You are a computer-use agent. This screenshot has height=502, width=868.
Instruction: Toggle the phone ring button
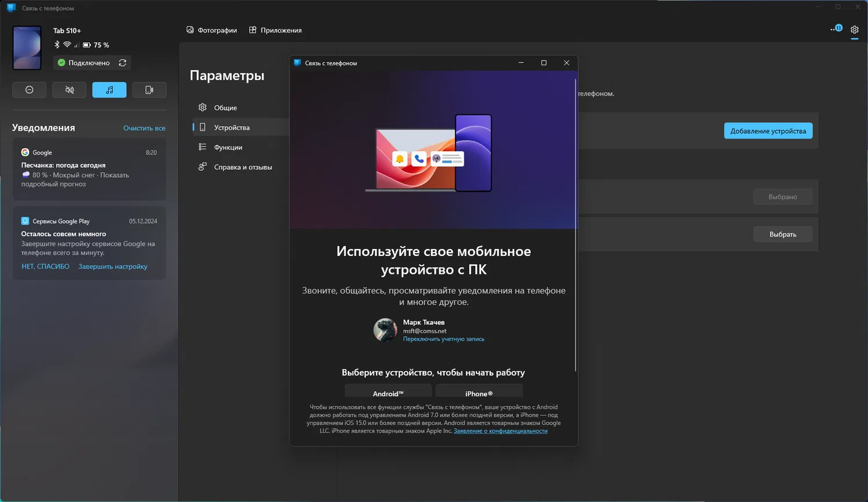click(149, 90)
